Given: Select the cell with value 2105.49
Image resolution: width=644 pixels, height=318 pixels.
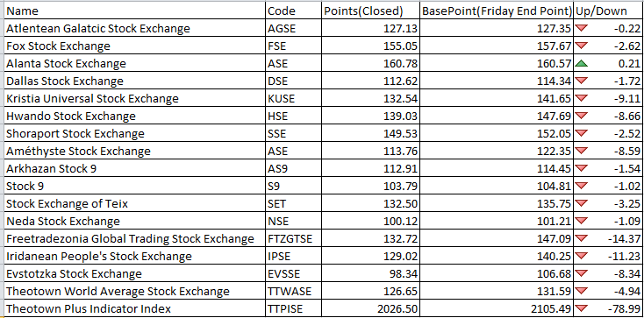Looking at the screenshot, I should pyautogui.click(x=497, y=308).
